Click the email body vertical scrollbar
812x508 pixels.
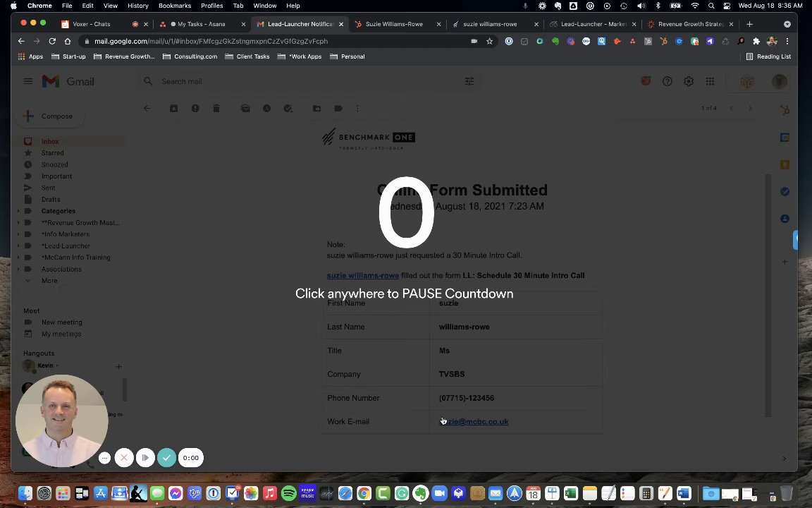pos(768,296)
